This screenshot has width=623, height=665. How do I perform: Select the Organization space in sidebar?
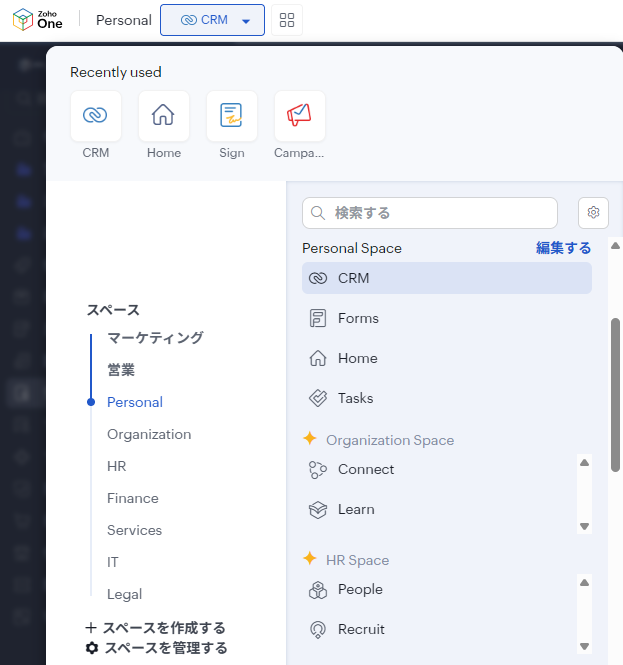[149, 434]
